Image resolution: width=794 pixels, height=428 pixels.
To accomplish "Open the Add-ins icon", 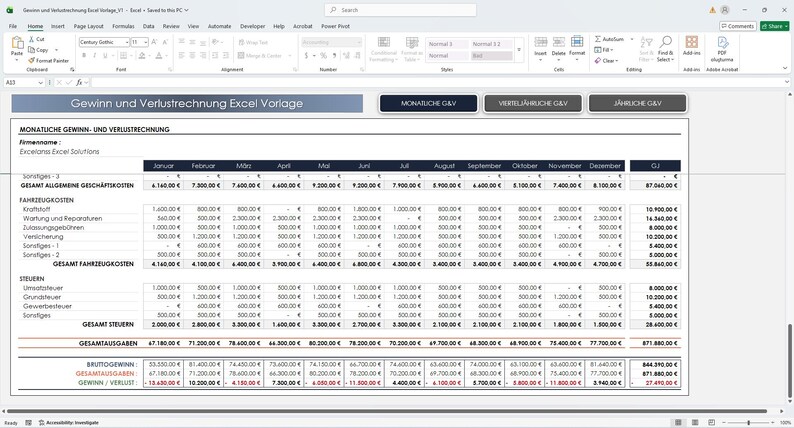I will click(691, 42).
